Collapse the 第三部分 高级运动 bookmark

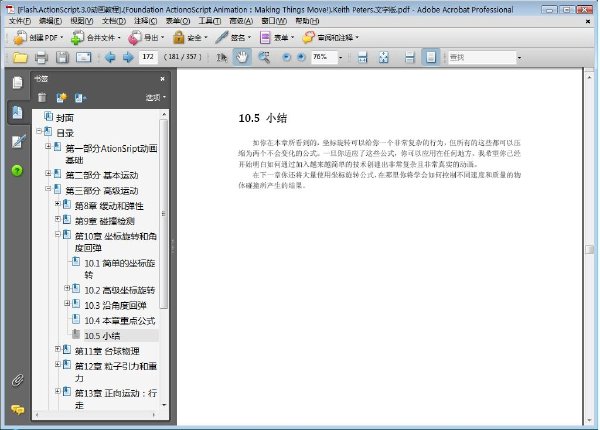point(48,188)
